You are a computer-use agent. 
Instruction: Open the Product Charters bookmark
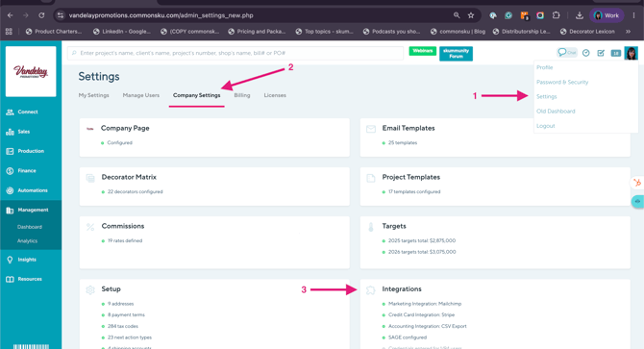(54, 31)
